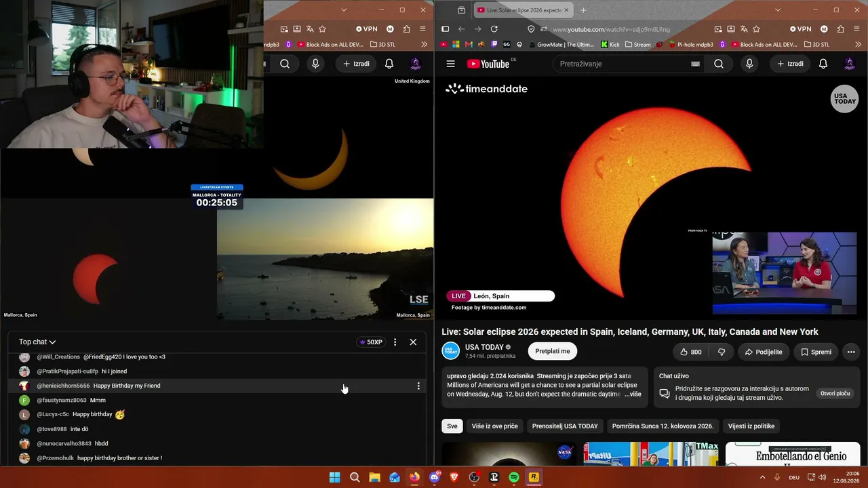The width and height of the screenshot is (868, 488).
Task: Open chat options three-dot menu
Action: point(395,342)
